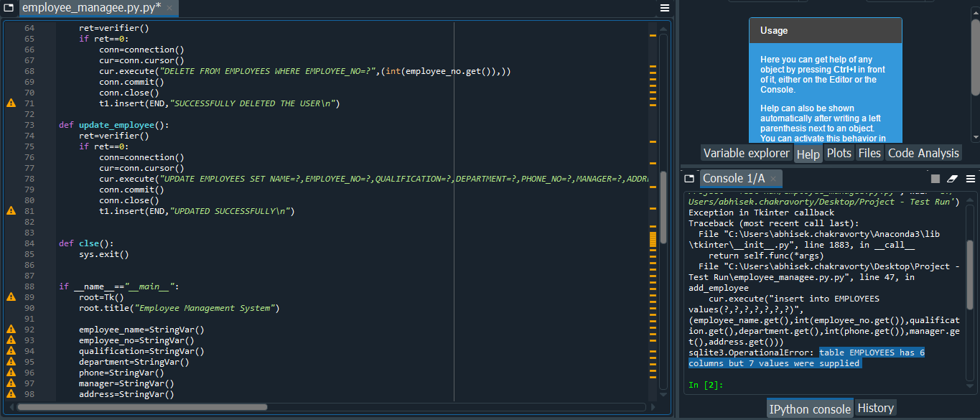Click the 'return self.func(*args)' console line
The height and width of the screenshot is (420, 980).
point(769,256)
